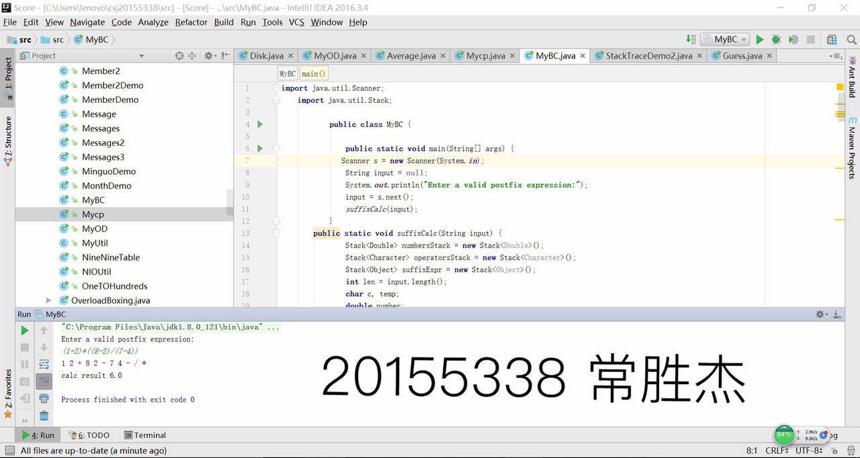Open the Terminal tool window button

(x=145, y=435)
